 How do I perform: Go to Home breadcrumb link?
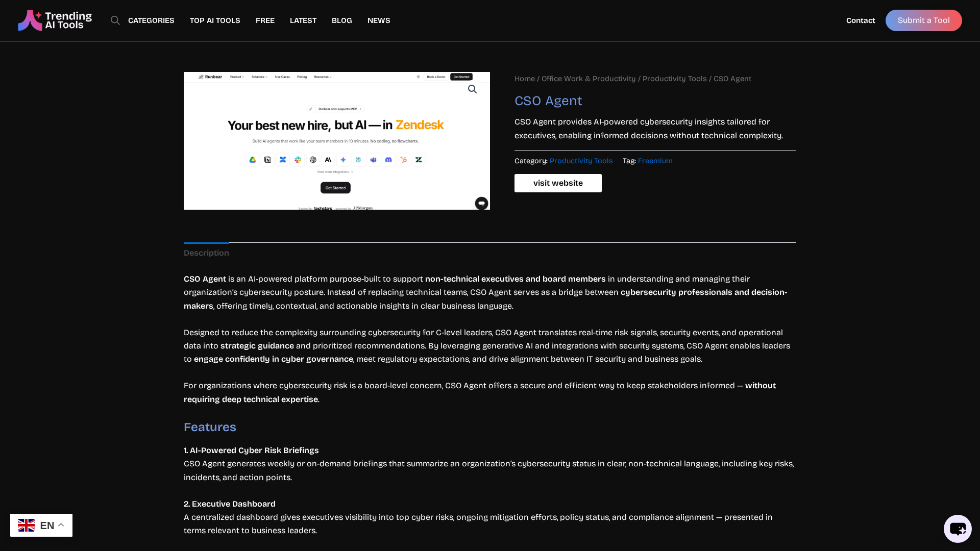(524, 79)
